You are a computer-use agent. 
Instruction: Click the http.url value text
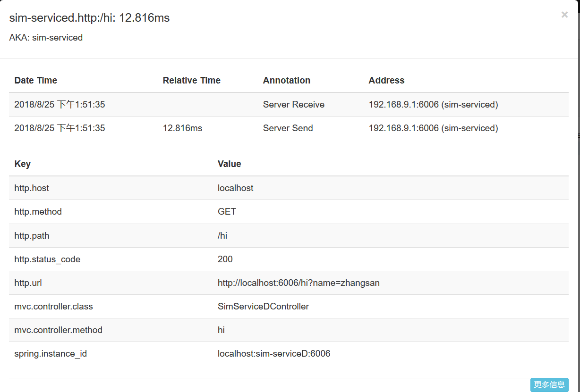coord(299,283)
